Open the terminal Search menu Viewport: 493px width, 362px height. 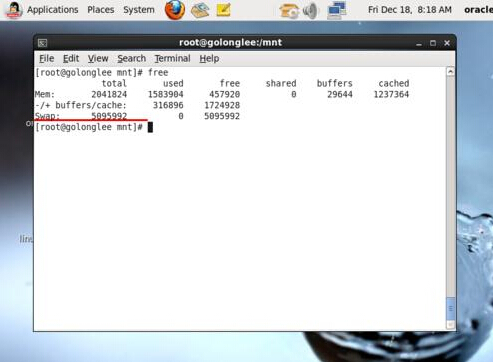click(131, 58)
